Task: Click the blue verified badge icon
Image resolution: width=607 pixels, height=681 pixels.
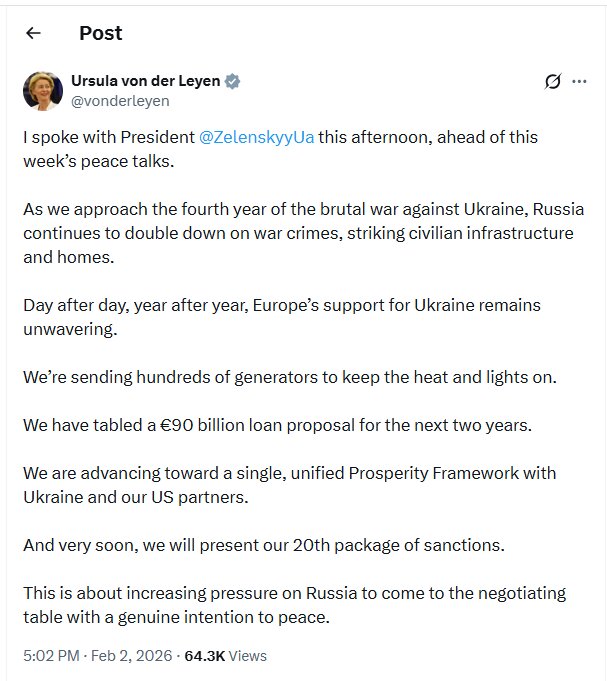Action: tap(233, 81)
